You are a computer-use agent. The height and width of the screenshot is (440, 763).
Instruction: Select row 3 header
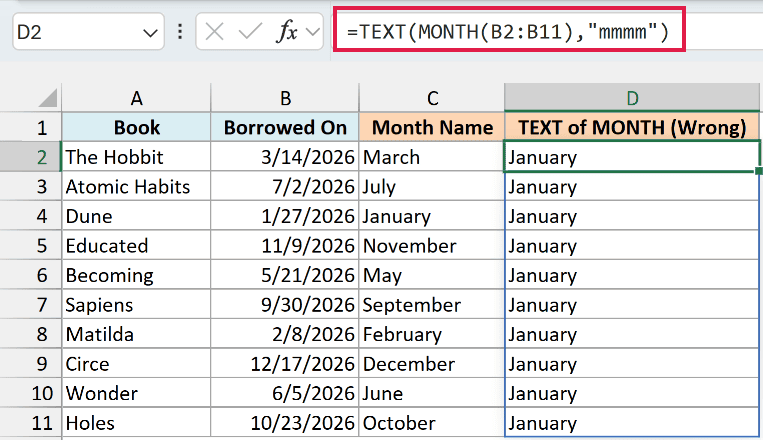(x=31, y=186)
